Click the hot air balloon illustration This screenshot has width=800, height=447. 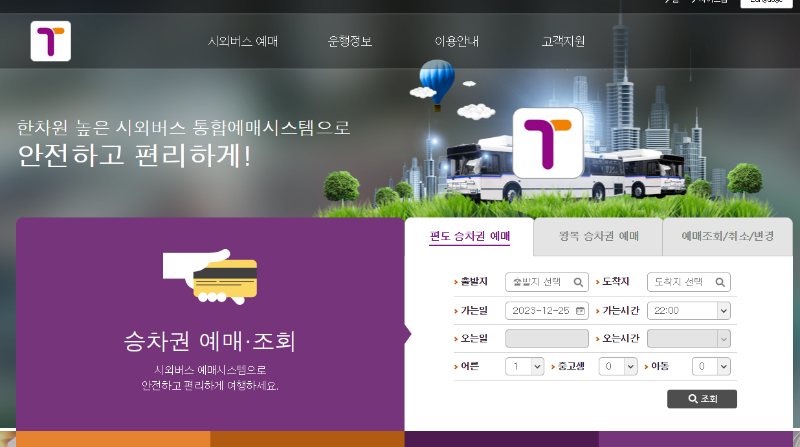click(437, 85)
